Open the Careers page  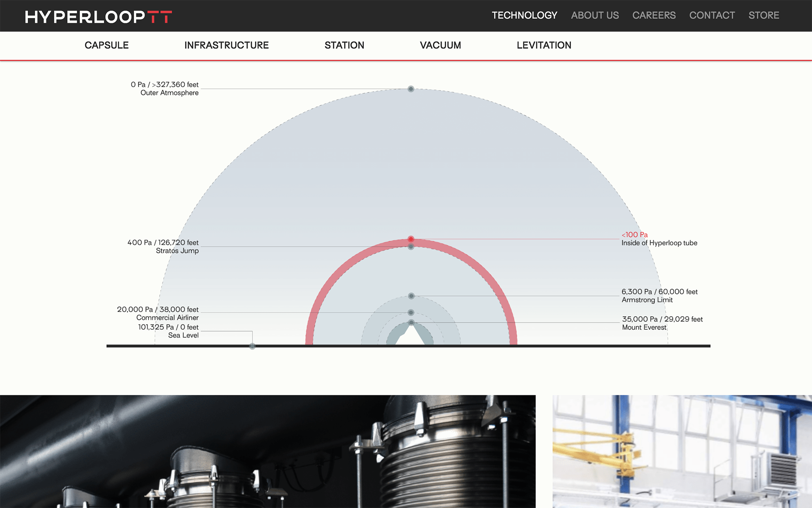click(654, 16)
